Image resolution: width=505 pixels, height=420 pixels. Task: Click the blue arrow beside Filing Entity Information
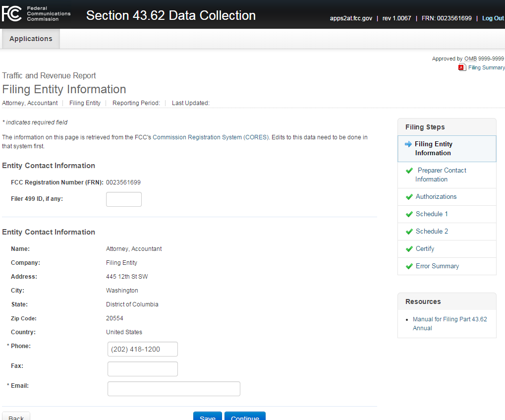coord(408,144)
